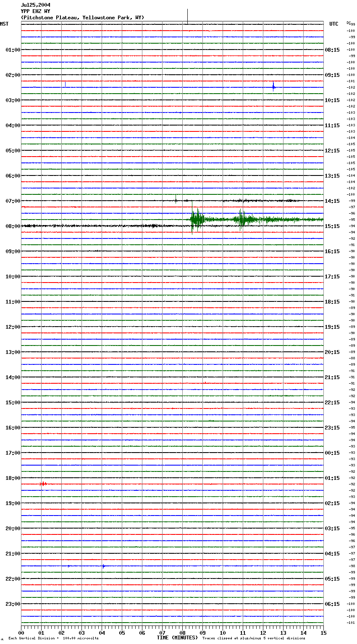Screen dimensions: 357x644
Task: Click the 12:00 MST row label
Action: (x=13, y=327)
